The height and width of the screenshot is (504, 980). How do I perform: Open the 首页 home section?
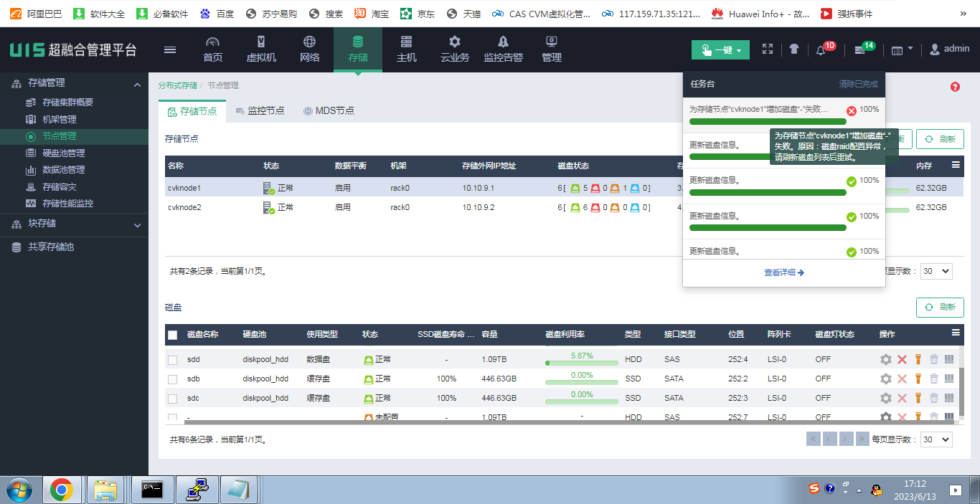[x=212, y=49]
